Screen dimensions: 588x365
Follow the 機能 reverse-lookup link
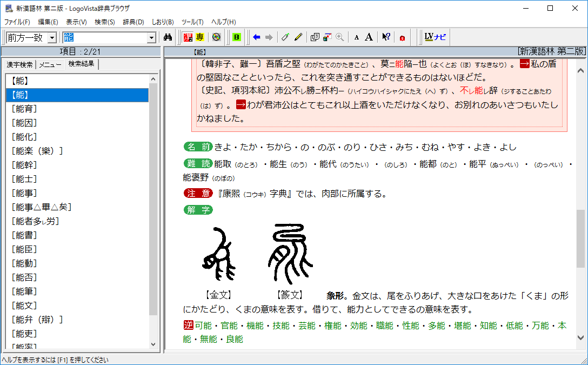[255, 326]
